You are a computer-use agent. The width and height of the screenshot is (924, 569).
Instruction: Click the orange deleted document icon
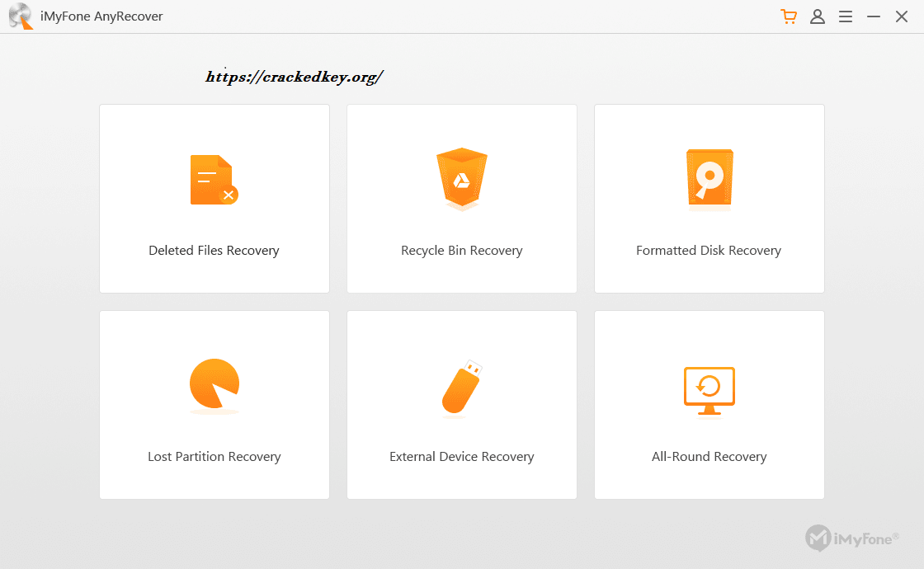point(214,180)
